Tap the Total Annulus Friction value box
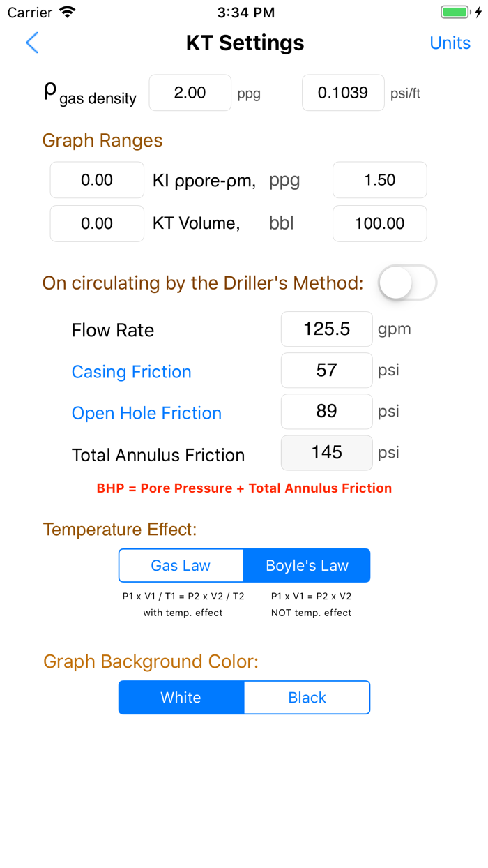 click(326, 453)
